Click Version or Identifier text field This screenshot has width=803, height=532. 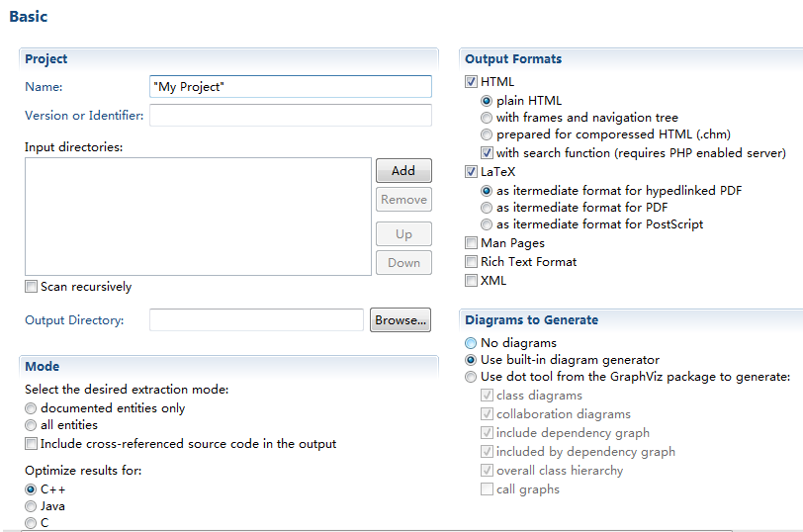point(291,116)
